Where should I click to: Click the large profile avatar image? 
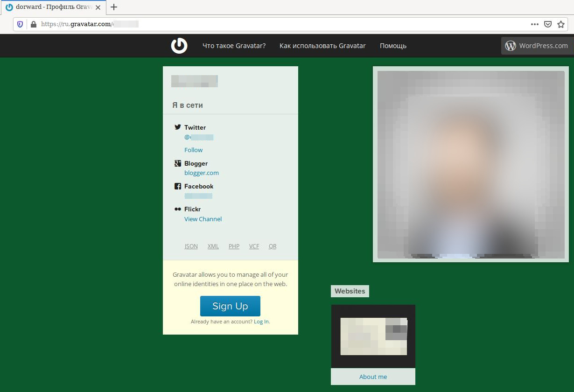471,165
